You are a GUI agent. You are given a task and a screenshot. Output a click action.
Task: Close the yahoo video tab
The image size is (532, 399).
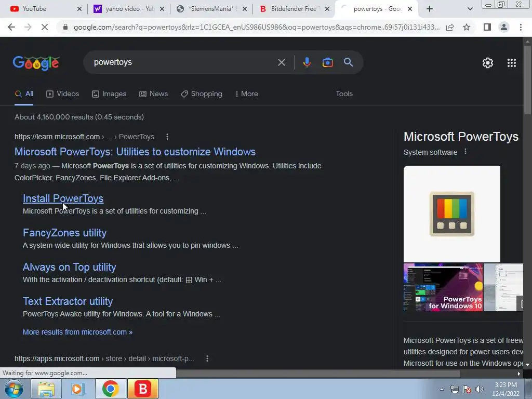pos(162,9)
